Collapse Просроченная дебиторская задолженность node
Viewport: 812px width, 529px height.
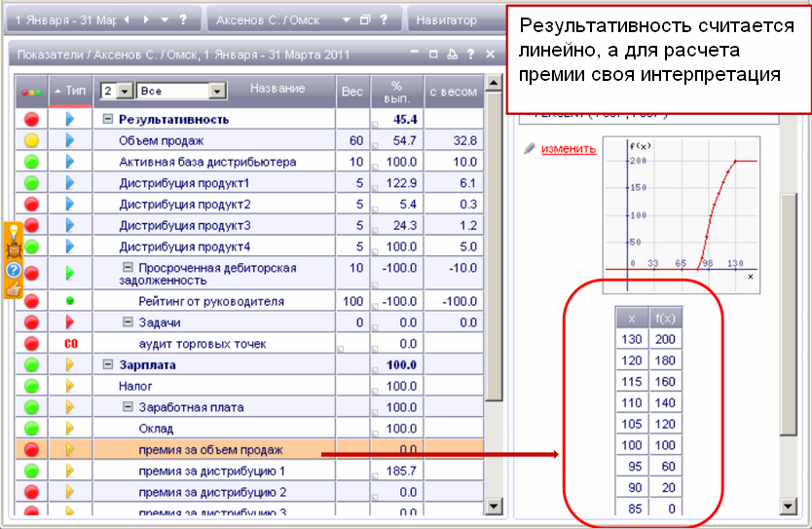[128, 267]
